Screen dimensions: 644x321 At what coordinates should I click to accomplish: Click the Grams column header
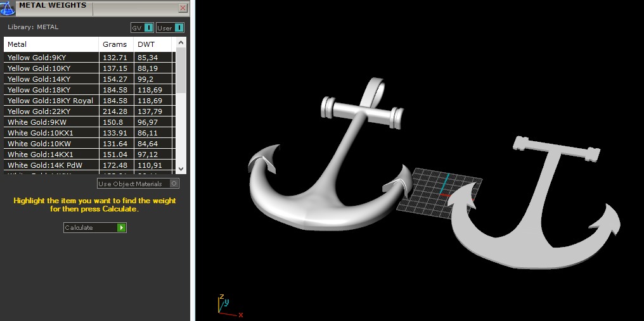[116, 44]
